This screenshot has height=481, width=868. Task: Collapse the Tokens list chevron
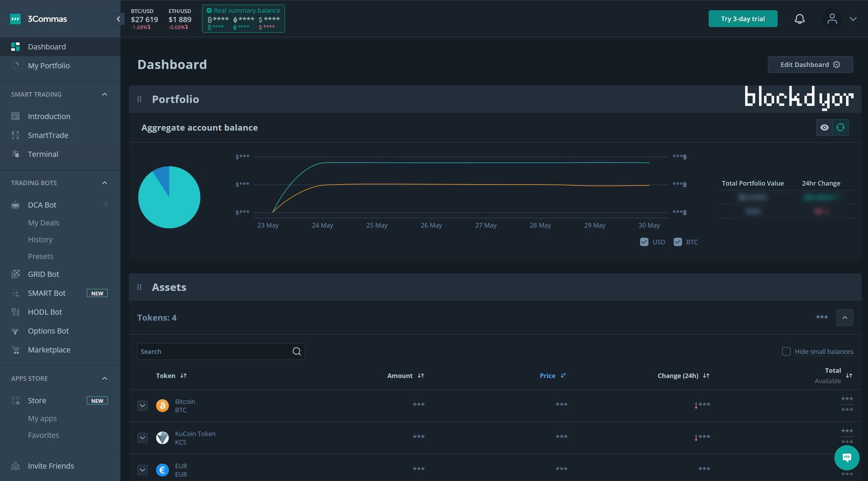click(845, 317)
